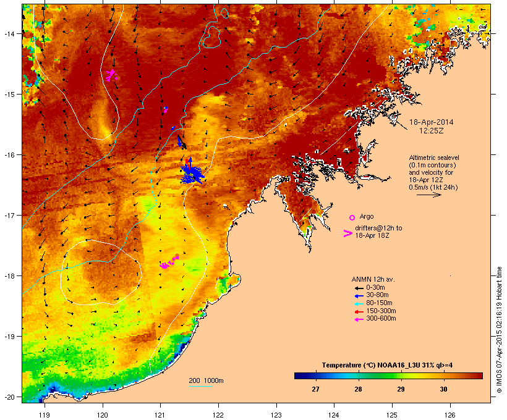Click the time text 12:25Z

coord(432,131)
